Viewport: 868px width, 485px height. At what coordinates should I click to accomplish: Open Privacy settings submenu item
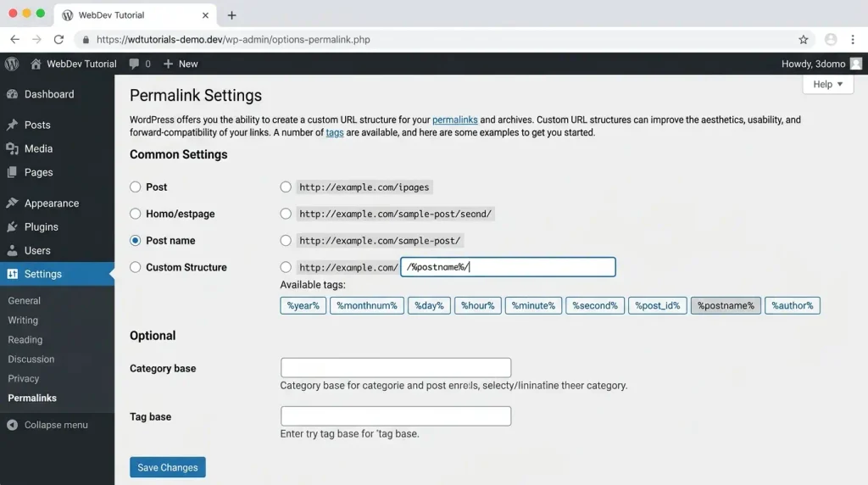(23, 378)
